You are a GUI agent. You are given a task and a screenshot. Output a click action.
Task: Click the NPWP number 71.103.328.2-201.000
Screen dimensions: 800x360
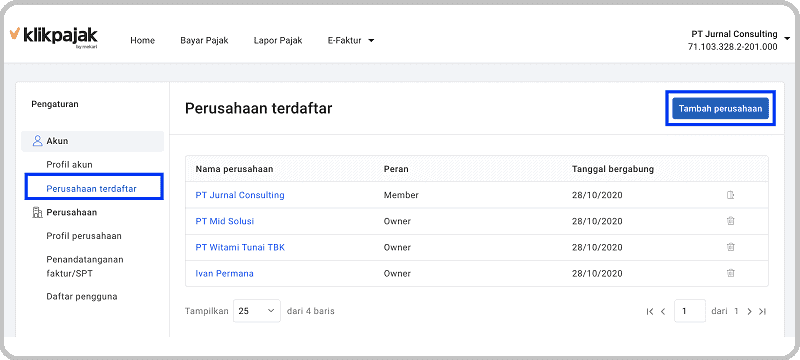pos(733,47)
